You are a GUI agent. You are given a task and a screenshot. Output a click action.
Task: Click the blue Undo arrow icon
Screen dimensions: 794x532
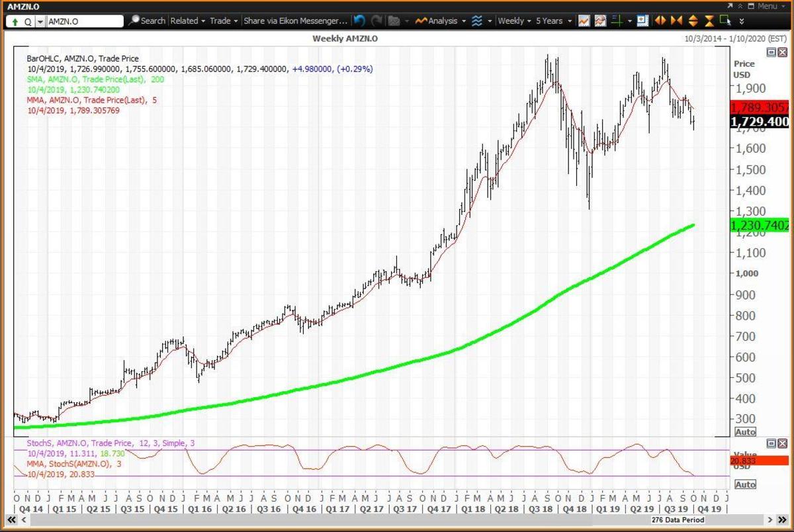359,21
